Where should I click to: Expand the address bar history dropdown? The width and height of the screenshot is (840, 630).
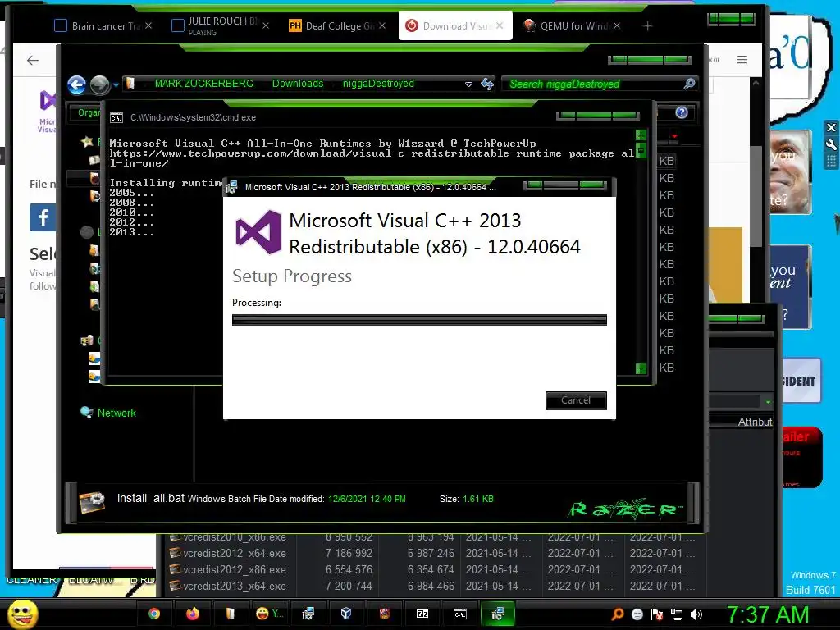point(468,84)
